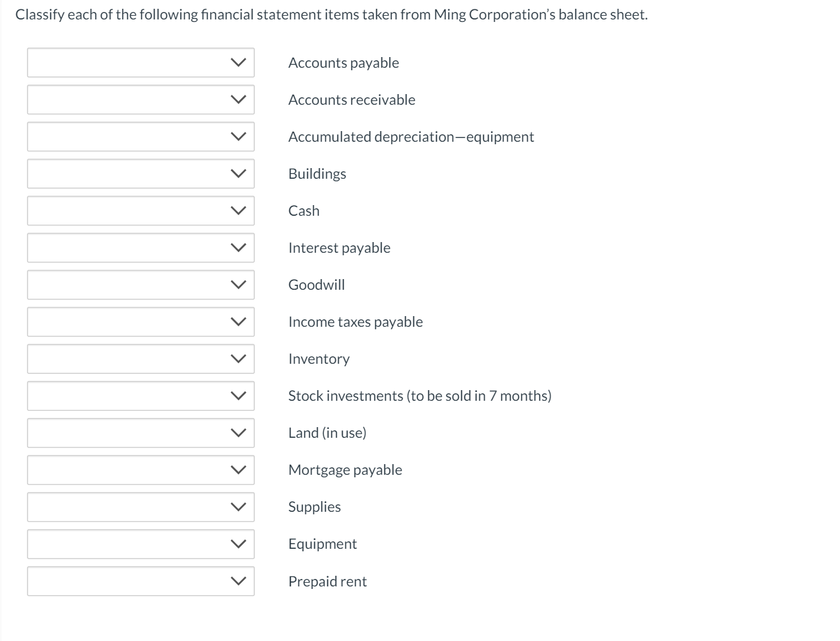The image size is (840, 641).
Task: Open the Land (in use) dropdown
Action: pos(141,433)
